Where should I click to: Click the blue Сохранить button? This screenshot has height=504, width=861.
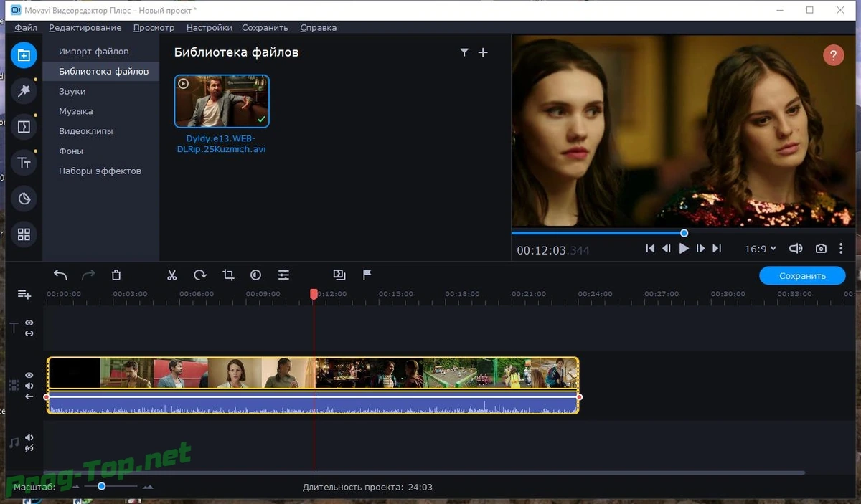pos(802,275)
